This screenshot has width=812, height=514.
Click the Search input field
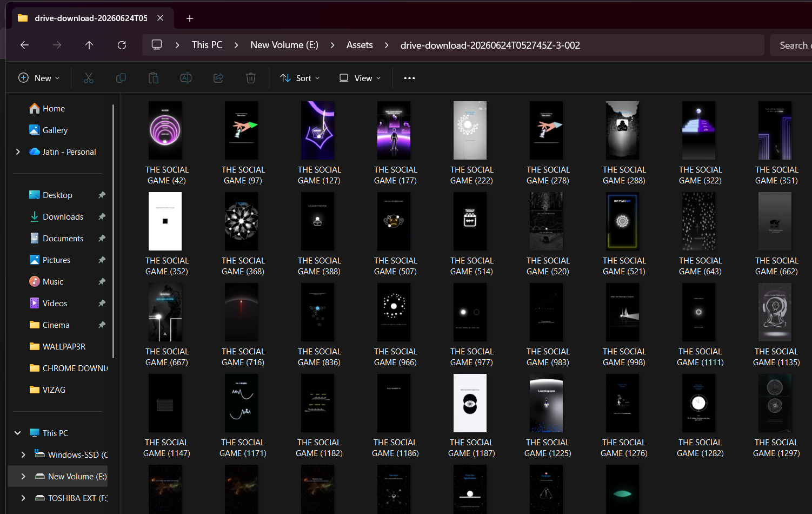(x=791, y=45)
